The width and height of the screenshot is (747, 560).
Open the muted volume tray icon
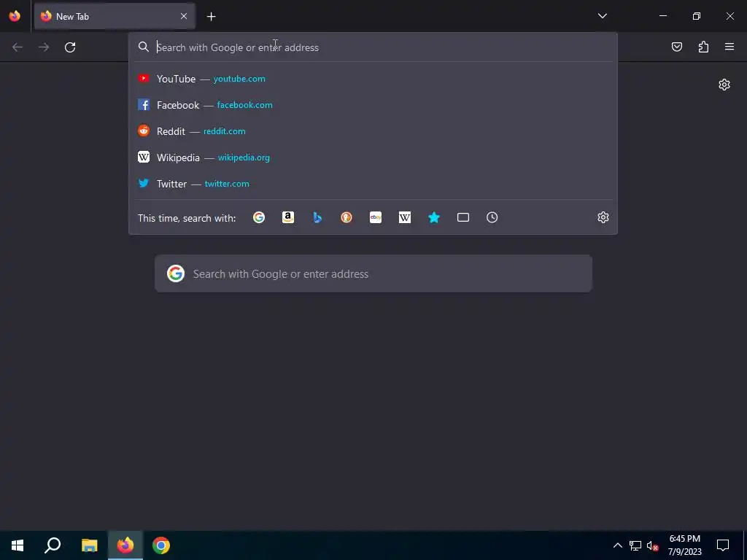tap(652, 546)
